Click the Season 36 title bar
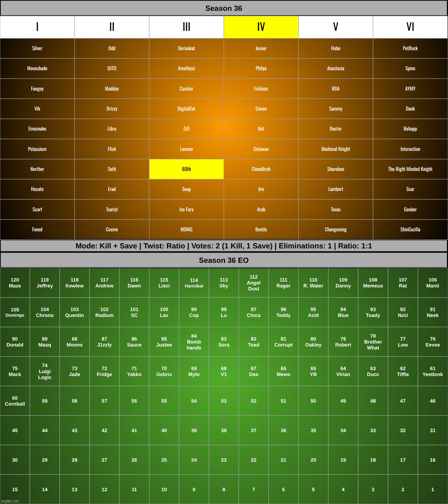448x504 pixels. (x=224, y=8)
